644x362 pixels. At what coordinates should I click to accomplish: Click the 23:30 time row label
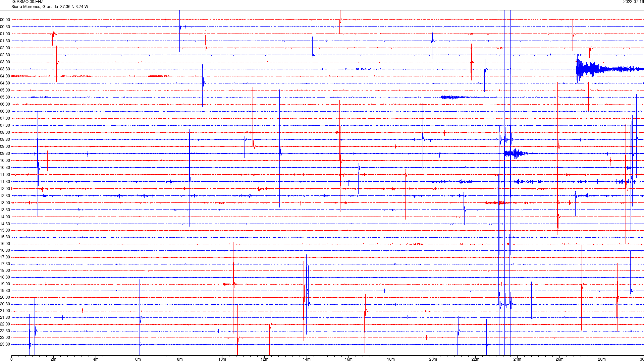5,344
